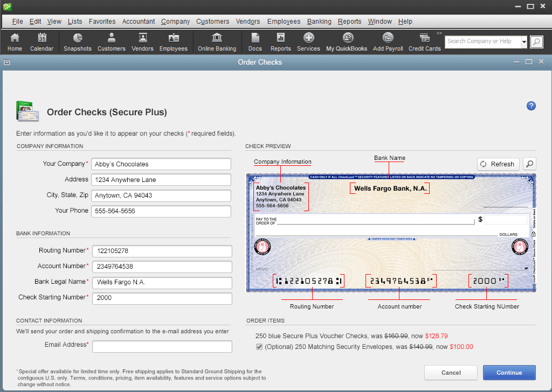Image resolution: width=552 pixels, height=392 pixels.
Task: Open the Reports toolbar icon
Action: pos(280,42)
